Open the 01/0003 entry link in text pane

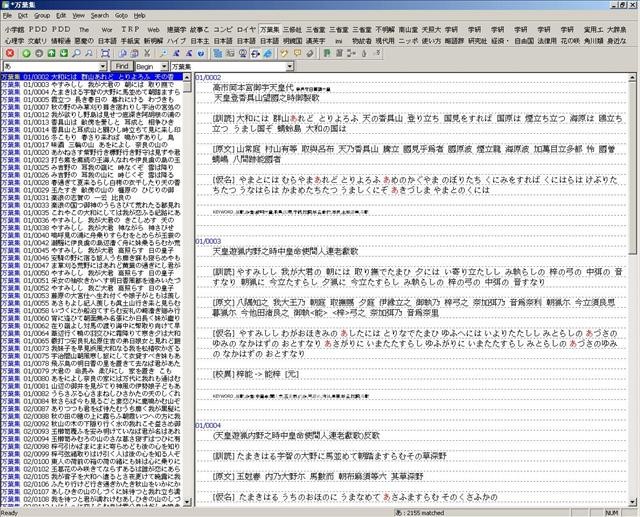pyautogui.click(x=208, y=241)
